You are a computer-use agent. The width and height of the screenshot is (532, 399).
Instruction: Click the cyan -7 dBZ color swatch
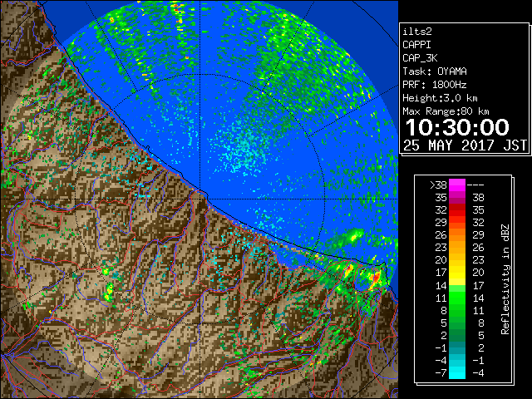(x=457, y=372)
